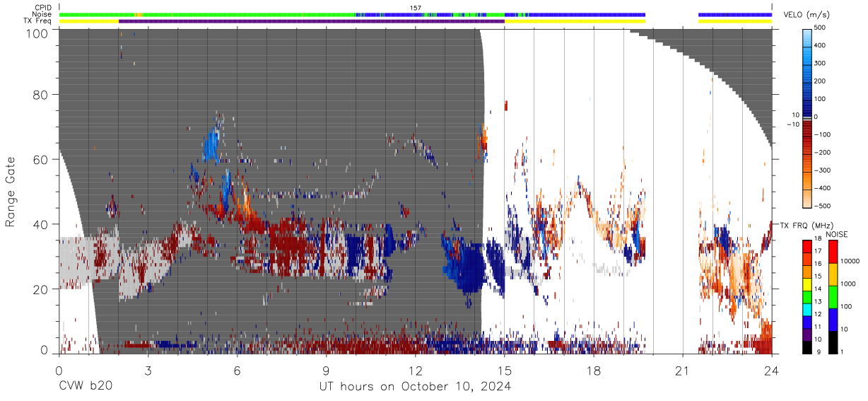Click the CPID value '157'
This screenshot has height=401, width=868.
point(416,8)
